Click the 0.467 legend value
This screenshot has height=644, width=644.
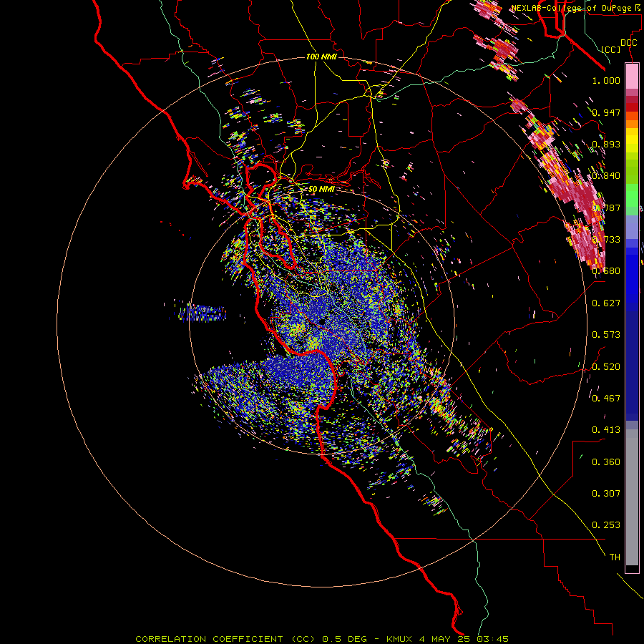tap(606, 399)
